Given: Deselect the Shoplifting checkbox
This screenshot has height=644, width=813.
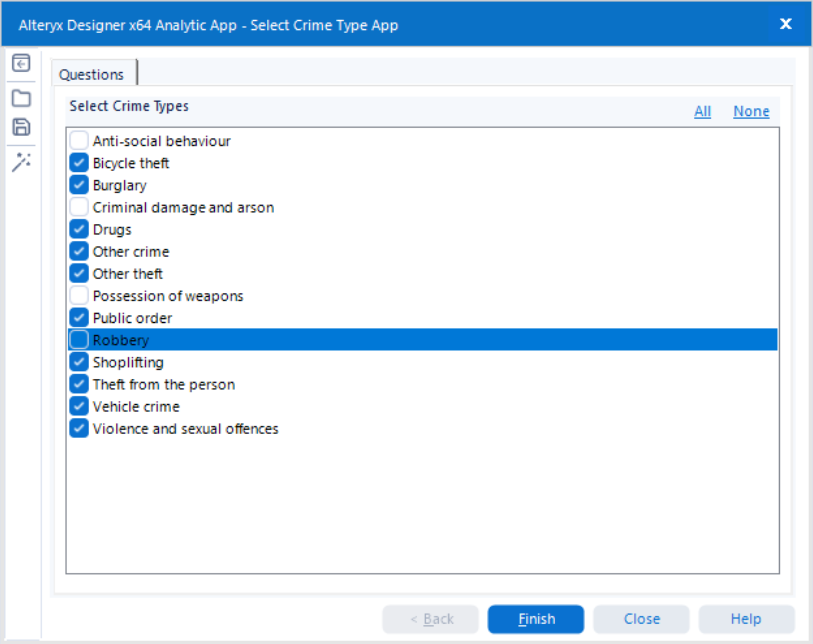Looking at the screenshot, I should [79, 362].
